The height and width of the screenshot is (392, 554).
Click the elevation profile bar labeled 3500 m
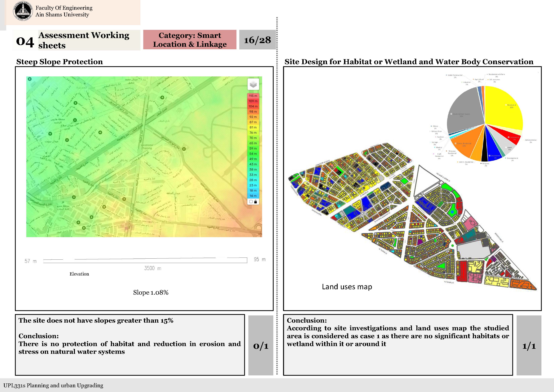click(145, 260)
